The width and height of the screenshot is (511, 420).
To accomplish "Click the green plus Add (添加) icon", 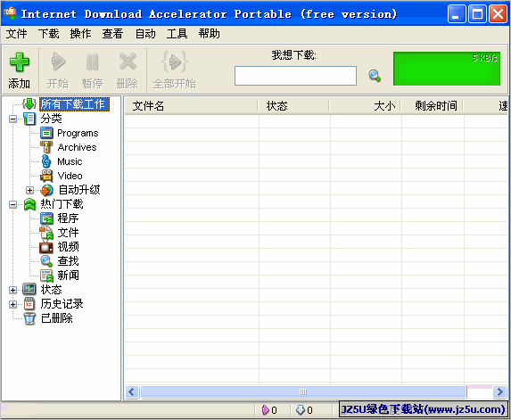I will pyautogui.click(x=20, y=62).
